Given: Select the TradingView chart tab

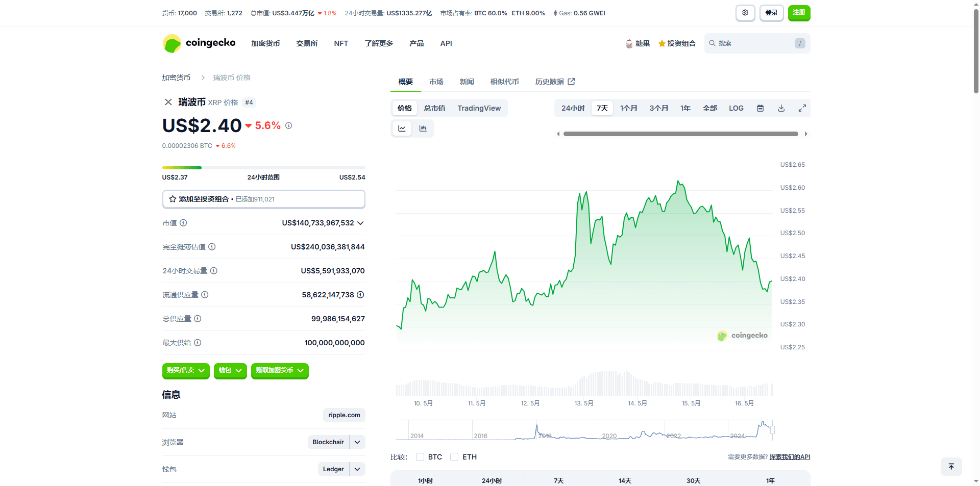Looking at the screenshot, I should [479, 108].
